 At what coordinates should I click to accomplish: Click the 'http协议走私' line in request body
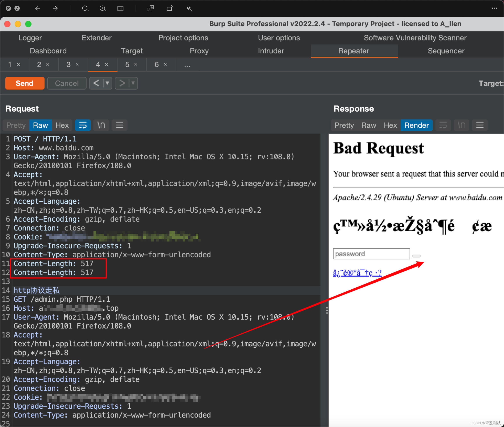point(36,290)
